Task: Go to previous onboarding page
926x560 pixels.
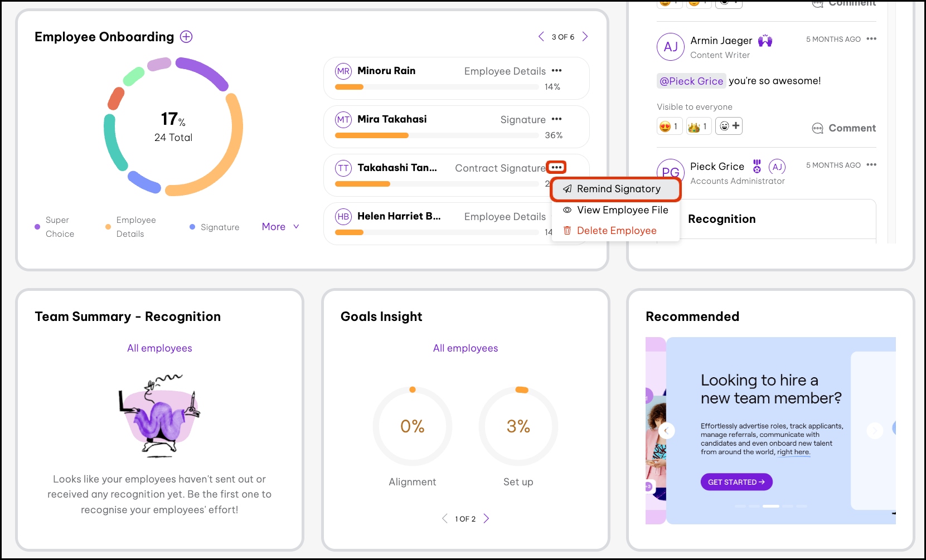Action: (541, 37)
